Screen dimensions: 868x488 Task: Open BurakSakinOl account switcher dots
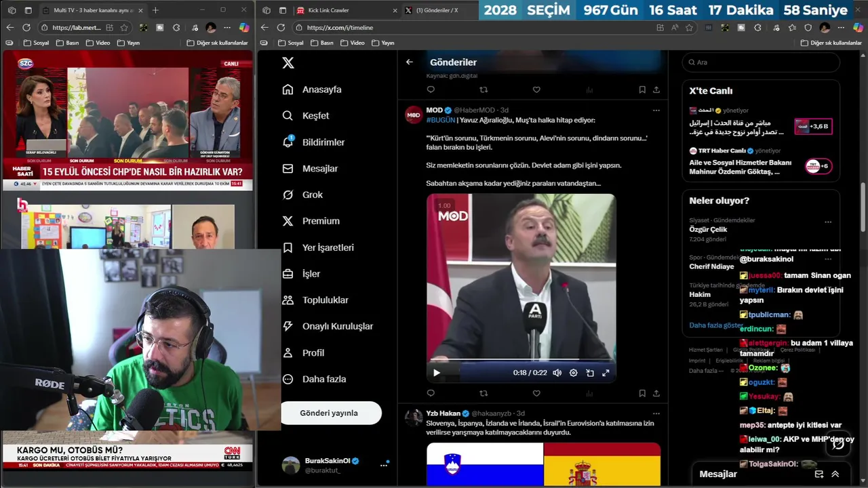coord(384,465)
